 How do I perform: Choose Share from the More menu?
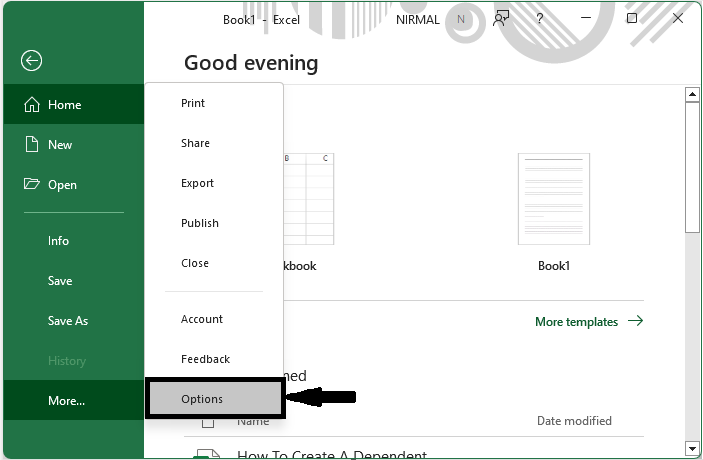point(214,143)
